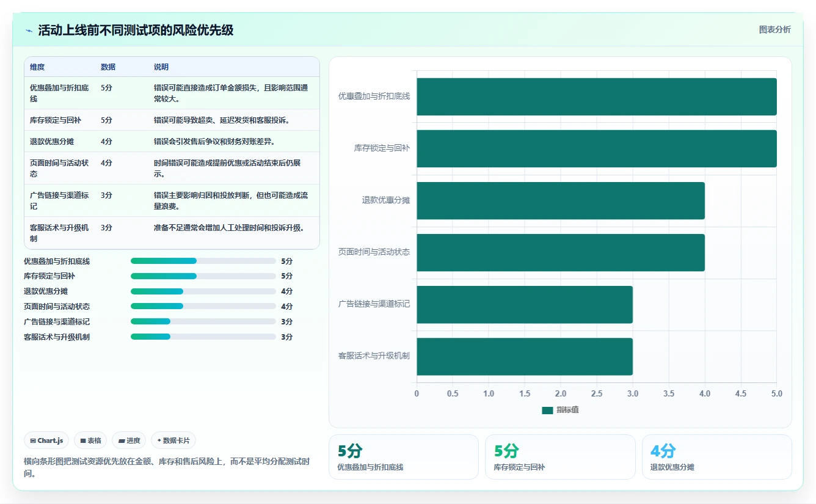
Task: Click the 库存锁定与回补 chart bar
Action: [597, 148]
